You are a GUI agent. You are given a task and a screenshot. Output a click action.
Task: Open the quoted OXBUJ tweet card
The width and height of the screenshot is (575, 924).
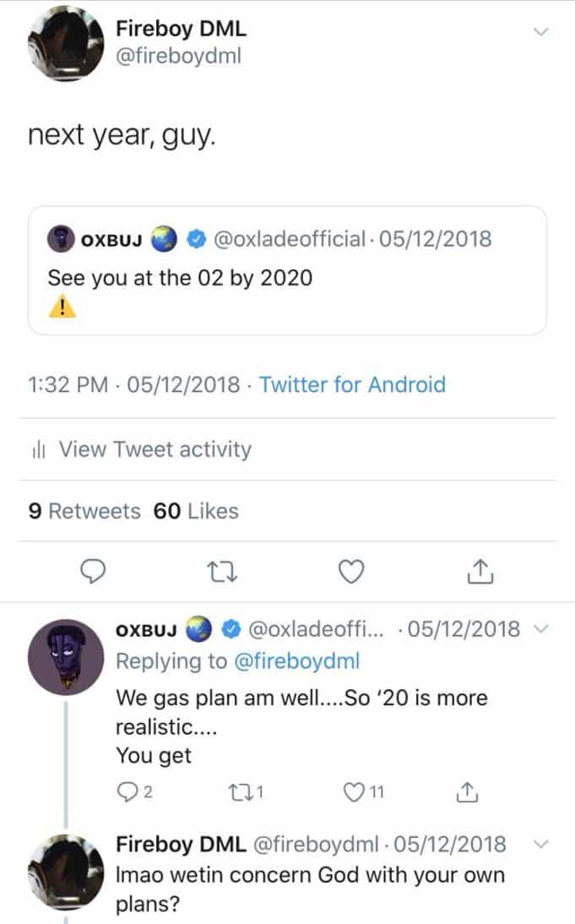pyautogui.click(x=287, y=270)
